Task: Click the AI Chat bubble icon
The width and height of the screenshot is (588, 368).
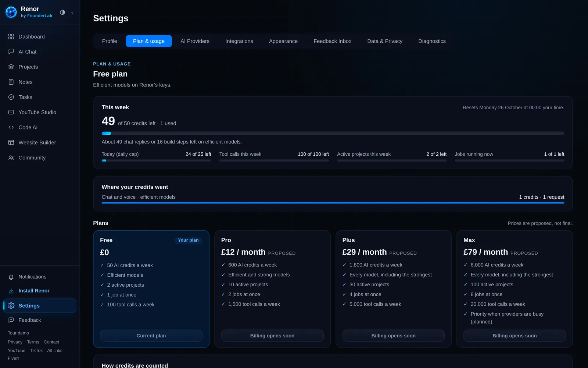Action: [x=11, y=52]
